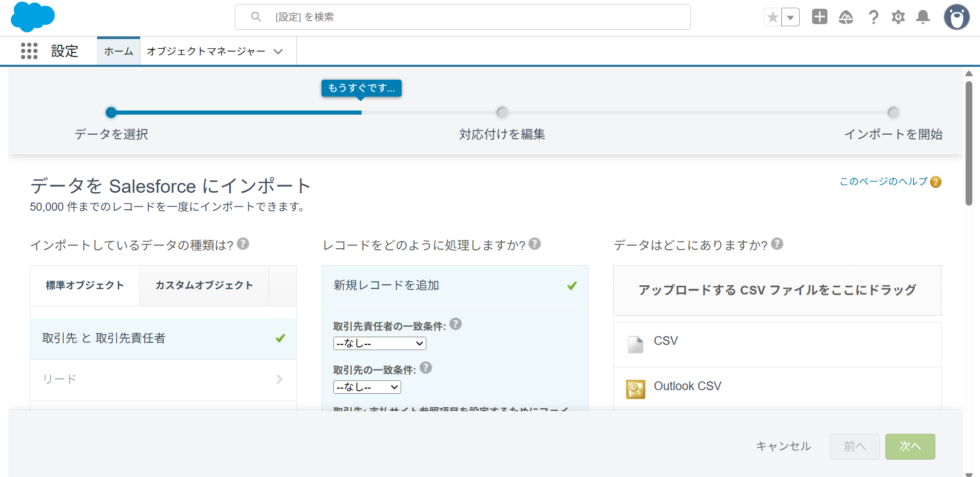This screenshot has height=477, width=980.
Task: Click the green 次へ button
Action: tap(910, 447)
